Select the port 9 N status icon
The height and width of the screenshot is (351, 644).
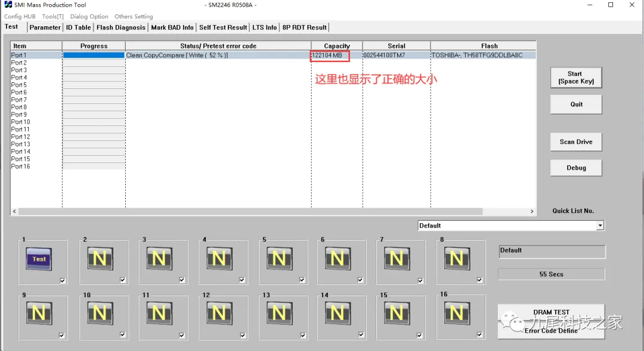tap(39, 313)
